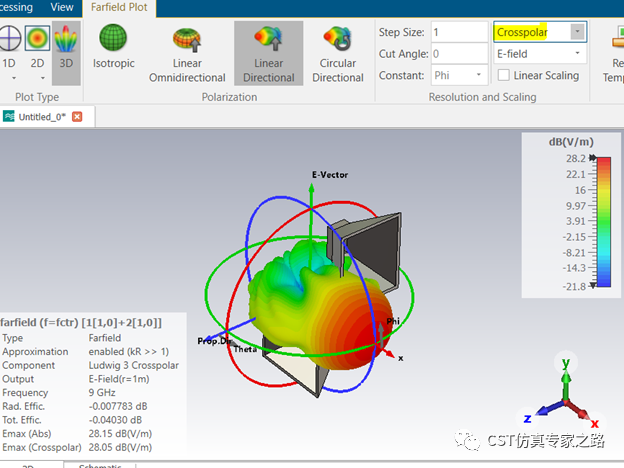
Task: Open the Crosspolar component dropdown
Action: pyautogui.click(x=577, y=31)
